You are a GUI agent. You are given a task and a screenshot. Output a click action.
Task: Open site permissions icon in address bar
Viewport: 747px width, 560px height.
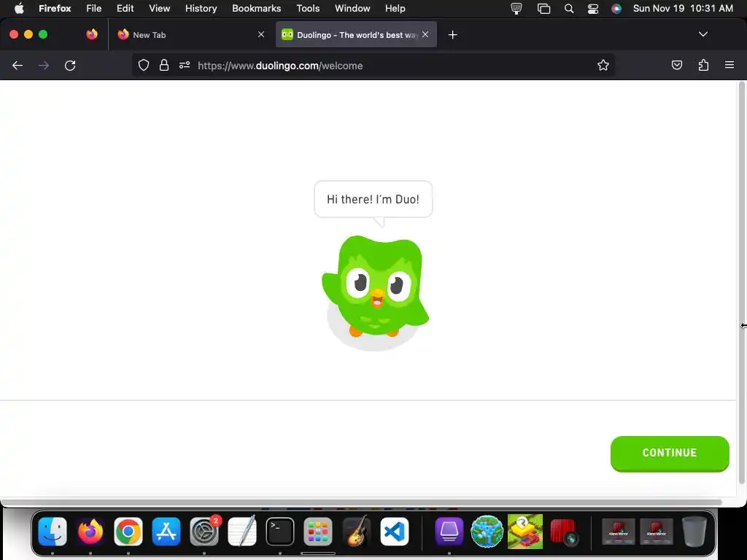(x=185, y=65)
